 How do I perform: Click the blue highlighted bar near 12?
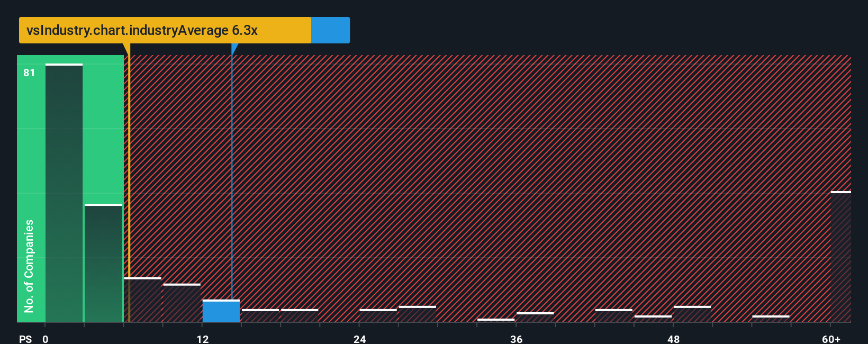[221, 311]
